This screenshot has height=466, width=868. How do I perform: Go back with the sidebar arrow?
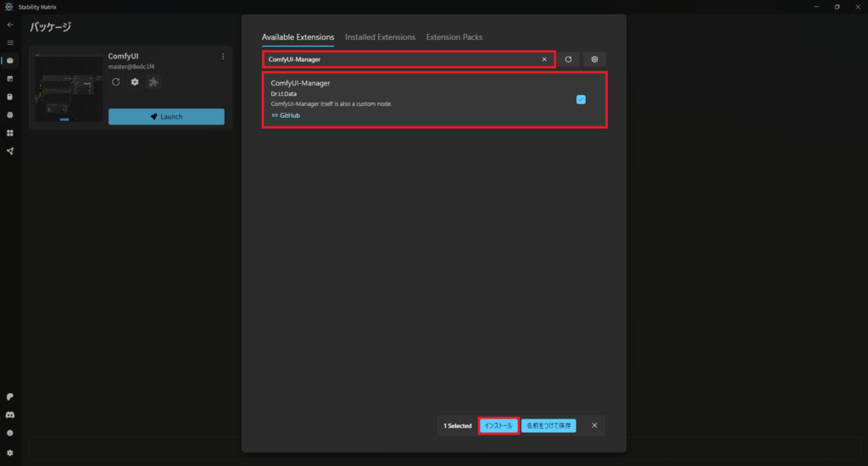point(10,25)
